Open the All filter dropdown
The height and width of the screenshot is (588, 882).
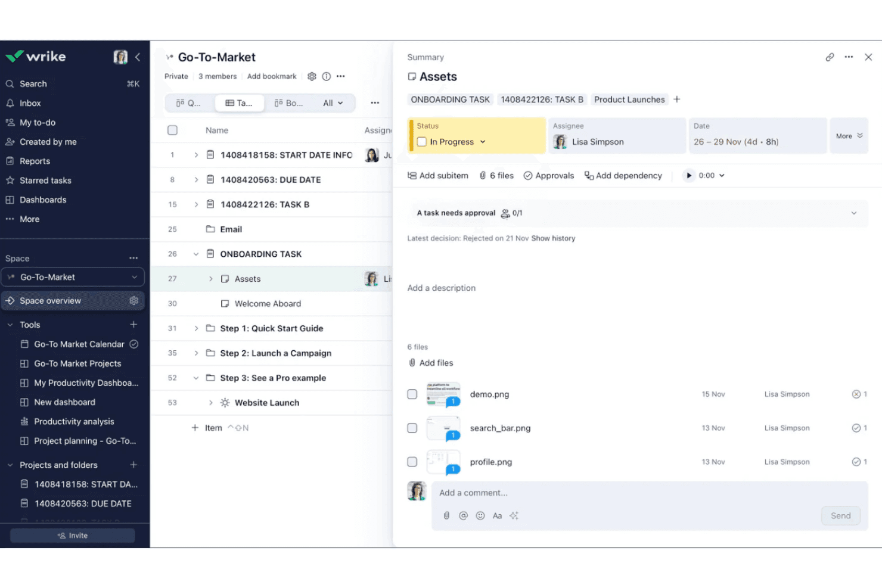[333, 103]
